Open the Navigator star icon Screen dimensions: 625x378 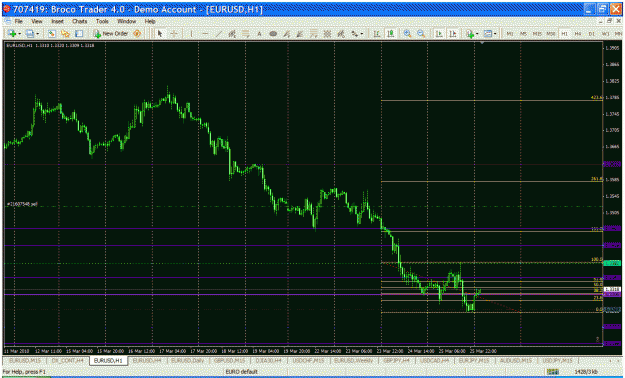point(65,34)
